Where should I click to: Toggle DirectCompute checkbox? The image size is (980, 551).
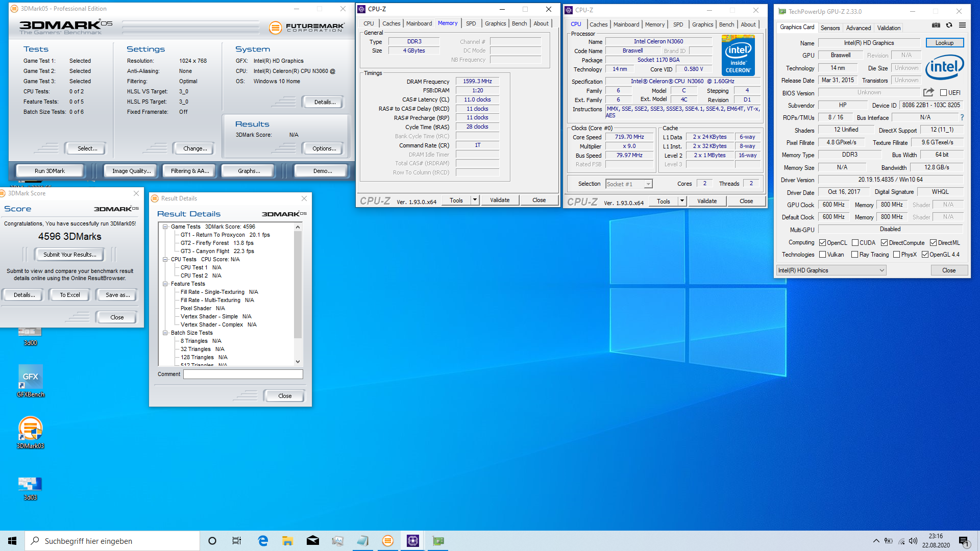(884, 243)
